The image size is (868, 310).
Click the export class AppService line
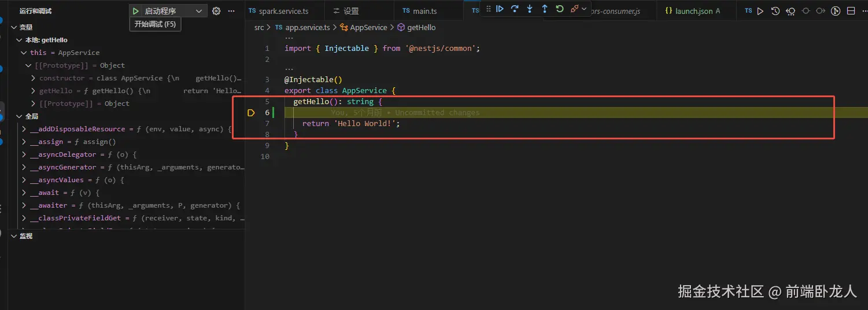pyautogui.click(x=340, y=91)
